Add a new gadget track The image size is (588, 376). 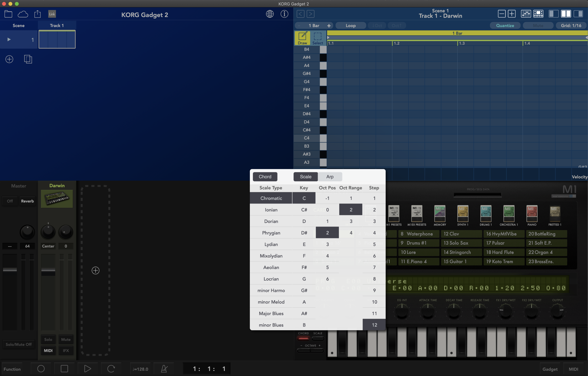(95, 270)
